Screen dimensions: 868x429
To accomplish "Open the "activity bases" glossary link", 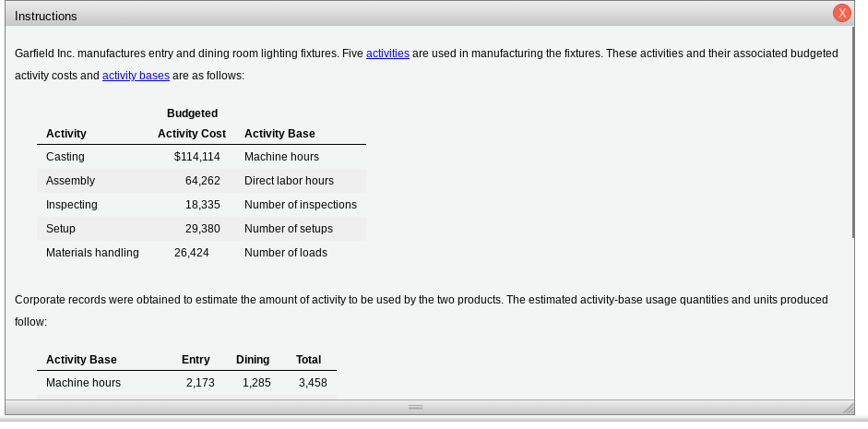I will point(136,76).
